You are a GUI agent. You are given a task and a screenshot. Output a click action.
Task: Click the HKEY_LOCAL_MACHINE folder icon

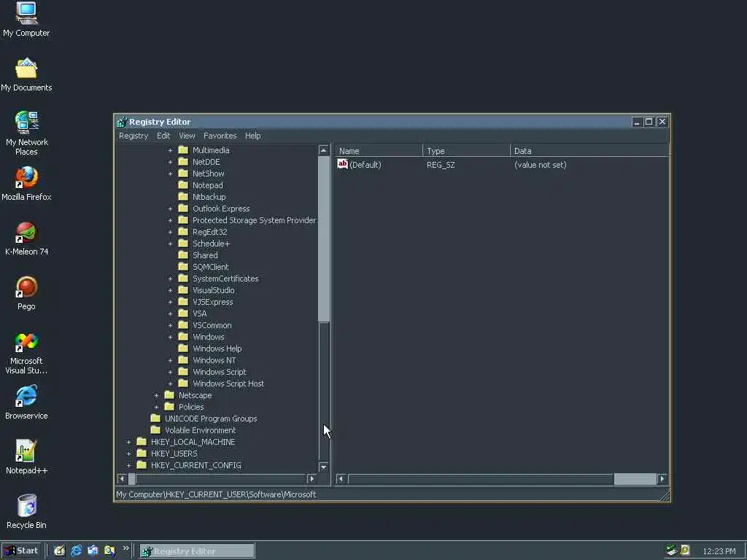(142, 442)
